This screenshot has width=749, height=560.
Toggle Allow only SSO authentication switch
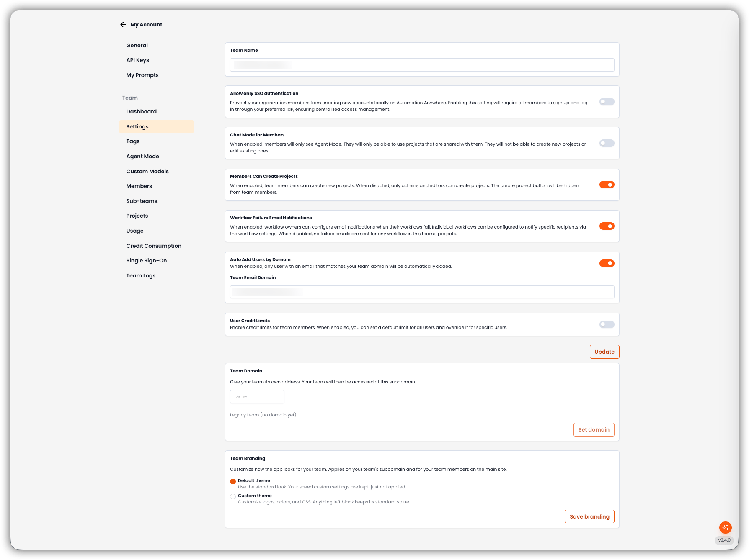pos(607,102)
